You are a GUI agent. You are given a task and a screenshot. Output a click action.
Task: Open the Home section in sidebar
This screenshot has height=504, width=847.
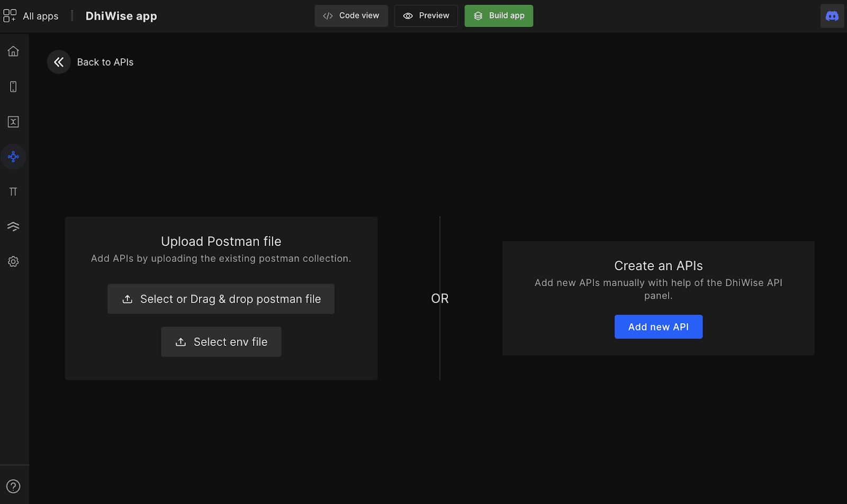[x=13, y=51]
